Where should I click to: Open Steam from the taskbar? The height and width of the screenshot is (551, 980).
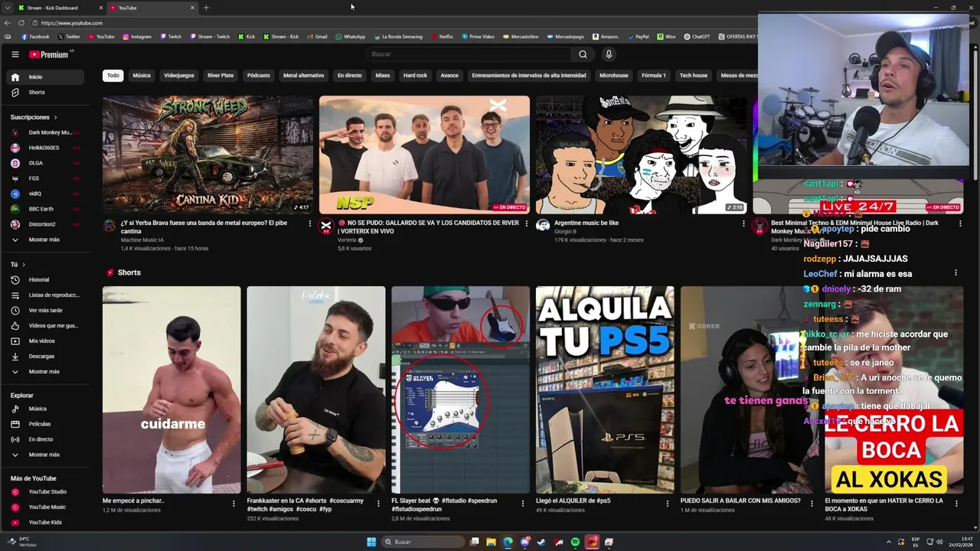(541, 542)
